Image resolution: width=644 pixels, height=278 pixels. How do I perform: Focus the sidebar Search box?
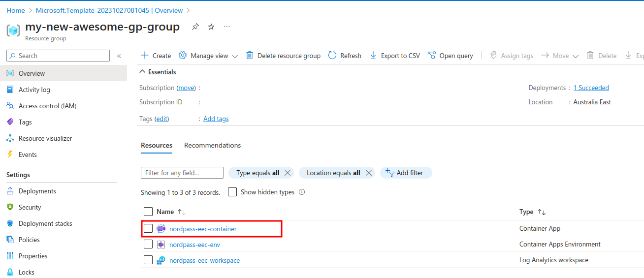coord(58,56)
